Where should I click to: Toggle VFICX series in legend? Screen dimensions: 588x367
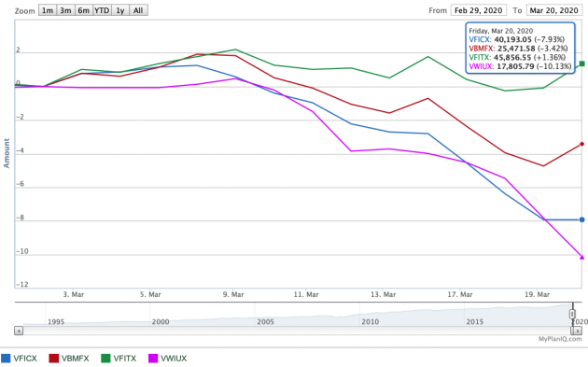point(19,359)
